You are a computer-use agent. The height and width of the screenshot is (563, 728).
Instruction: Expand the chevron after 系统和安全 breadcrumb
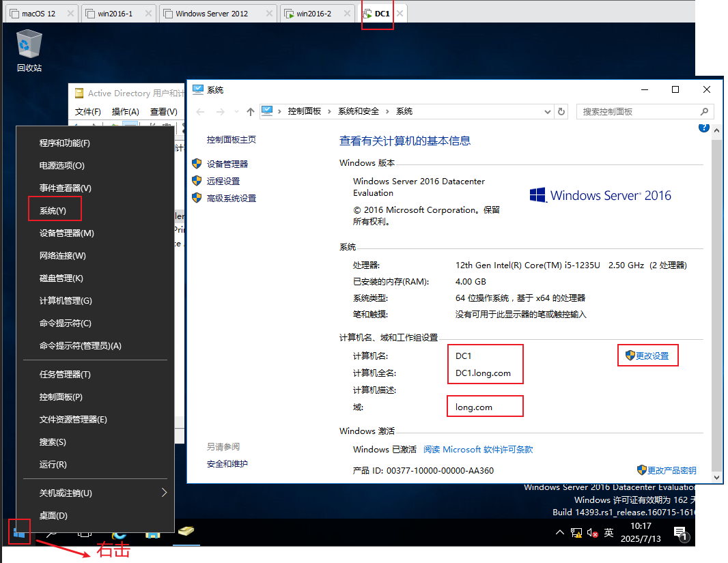pos(387,111)
